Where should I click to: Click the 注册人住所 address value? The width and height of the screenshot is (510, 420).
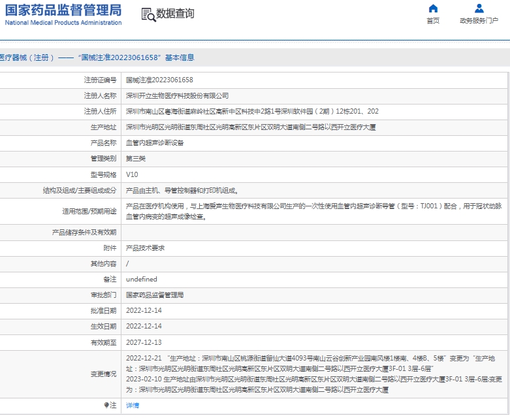tap(252, 111)
